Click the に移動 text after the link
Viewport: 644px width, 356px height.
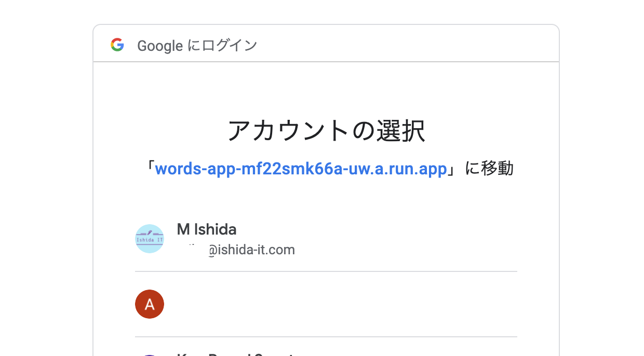coord(489,169)
